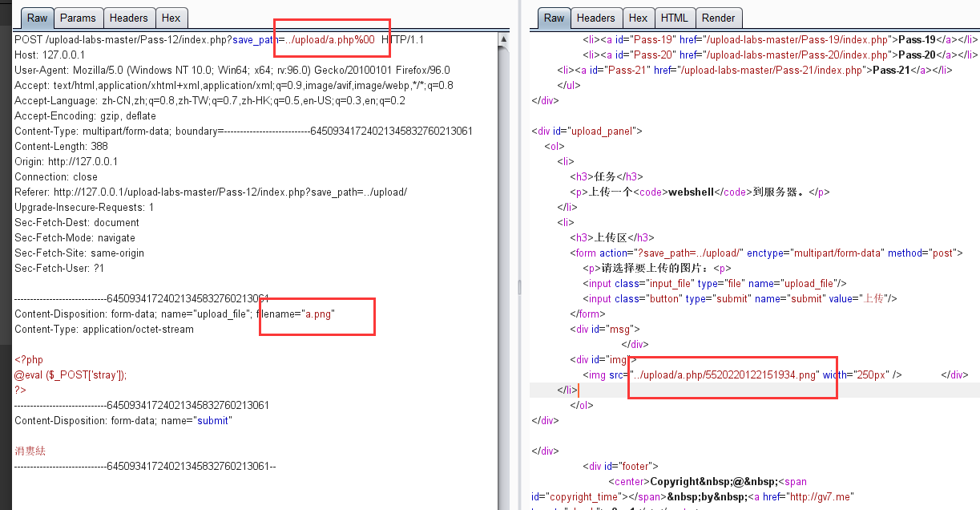Click the 'Content-Length: 388' line
The height and width of the screenshot is (510, 980).
coord(61,146)
